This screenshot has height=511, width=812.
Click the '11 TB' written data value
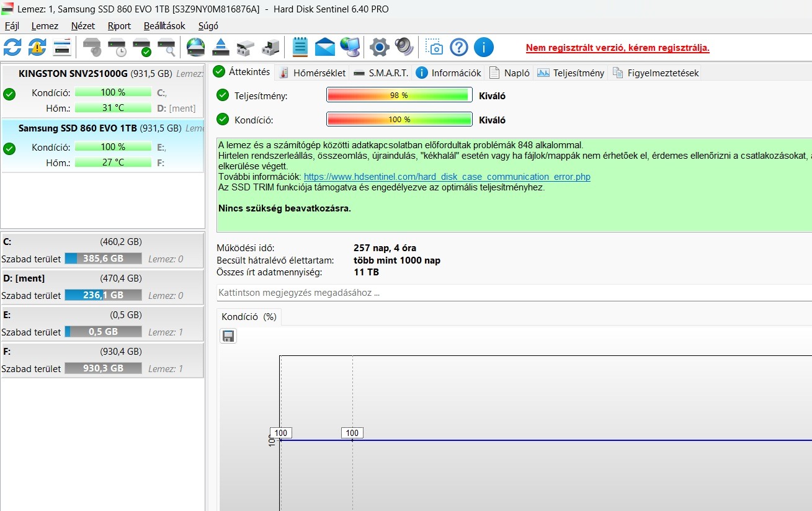(366, 272)
